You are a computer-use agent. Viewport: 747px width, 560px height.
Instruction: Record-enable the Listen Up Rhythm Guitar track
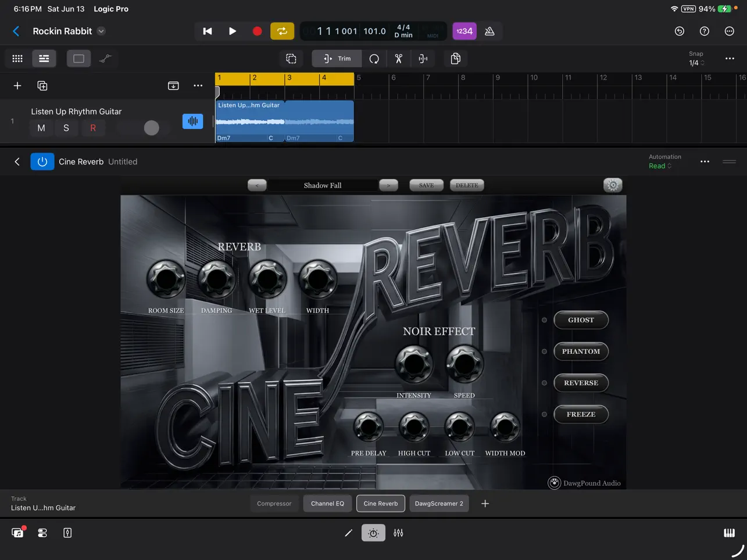point(93,128)
